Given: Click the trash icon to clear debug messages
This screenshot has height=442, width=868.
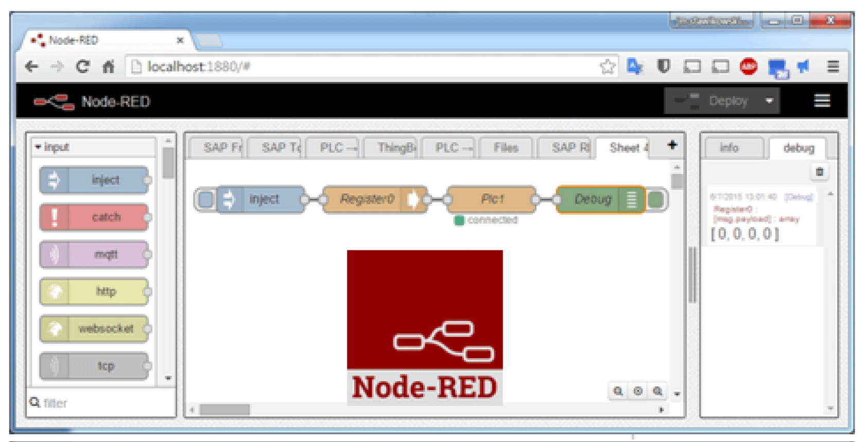Looking at the screenshot, I should coord(819,172).
